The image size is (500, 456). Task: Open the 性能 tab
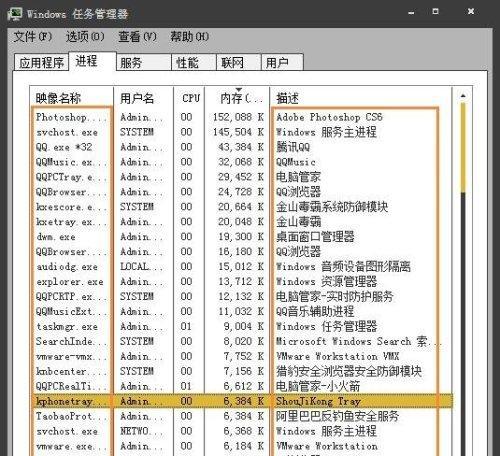pos(194,62)
